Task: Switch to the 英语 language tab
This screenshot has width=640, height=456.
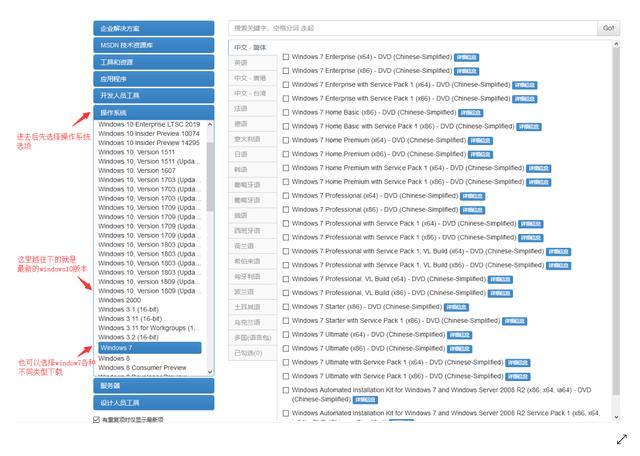Action: coord(241,62)
